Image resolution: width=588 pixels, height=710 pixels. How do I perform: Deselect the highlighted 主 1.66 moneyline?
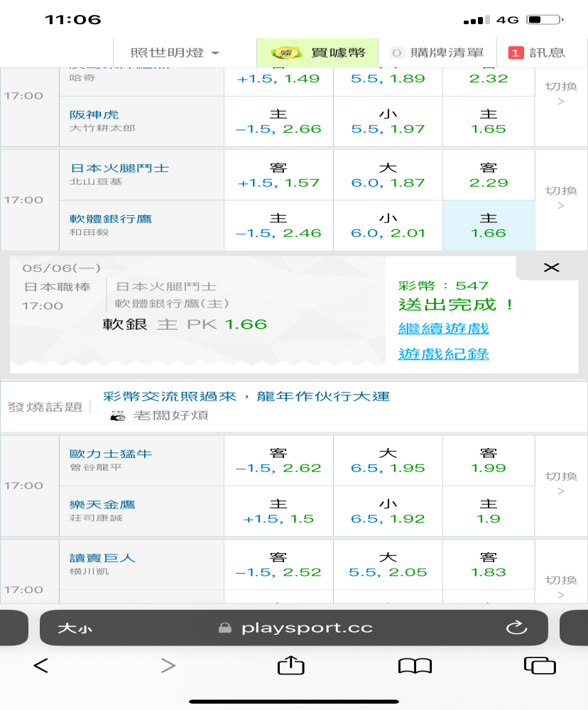pos(489,226)
